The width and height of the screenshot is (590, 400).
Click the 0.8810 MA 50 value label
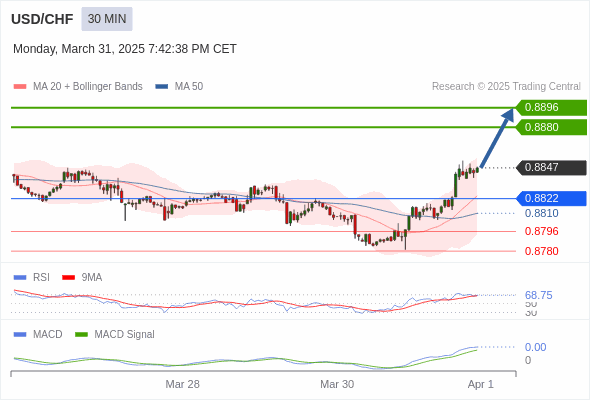point(541,213)
